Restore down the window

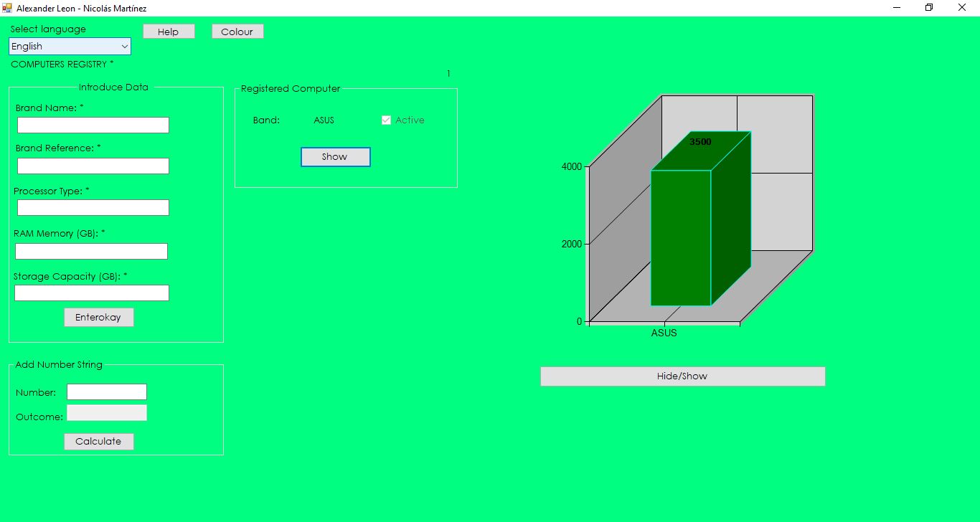point(930,8)
